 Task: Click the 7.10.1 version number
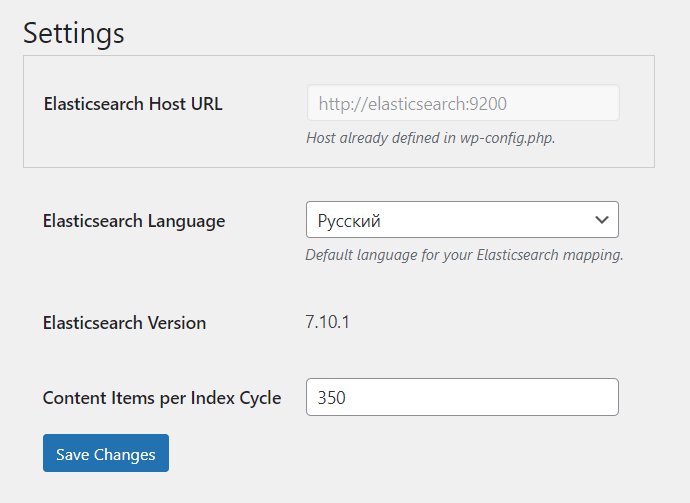[x=327, y=322]
